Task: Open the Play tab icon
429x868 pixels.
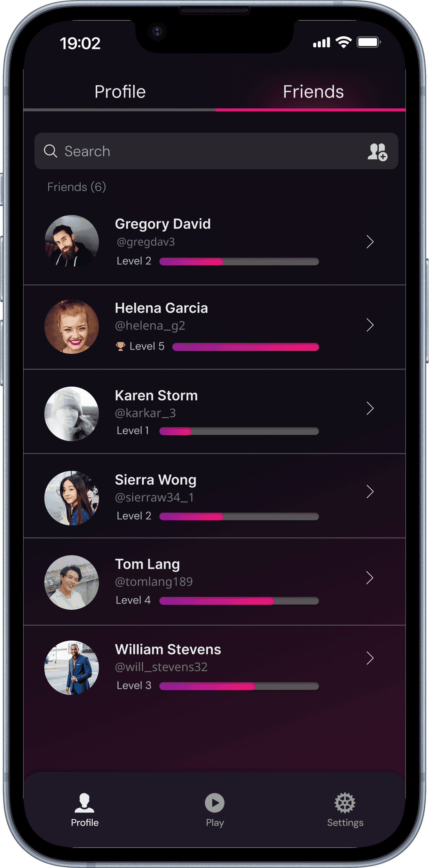Action: pyautogui.click(x=215, y=803)
